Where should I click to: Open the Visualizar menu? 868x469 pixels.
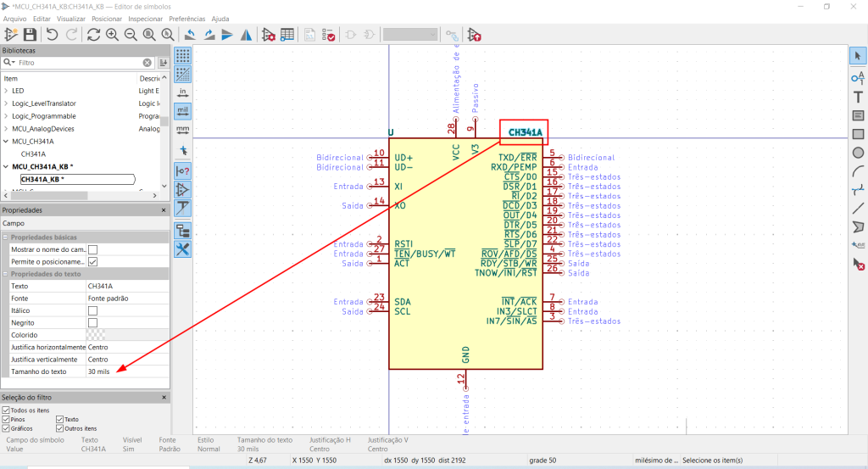71,19
